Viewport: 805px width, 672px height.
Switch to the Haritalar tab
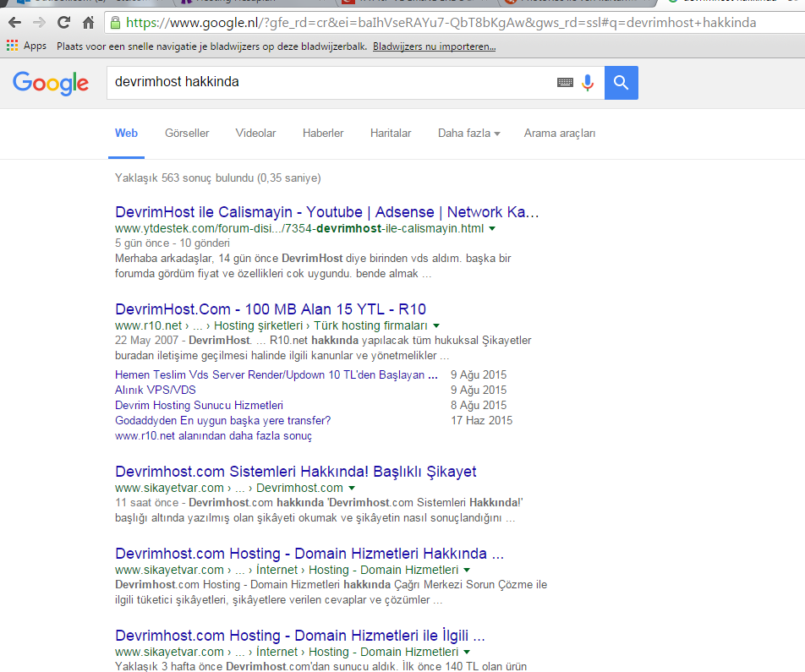[x=391, y=133]
